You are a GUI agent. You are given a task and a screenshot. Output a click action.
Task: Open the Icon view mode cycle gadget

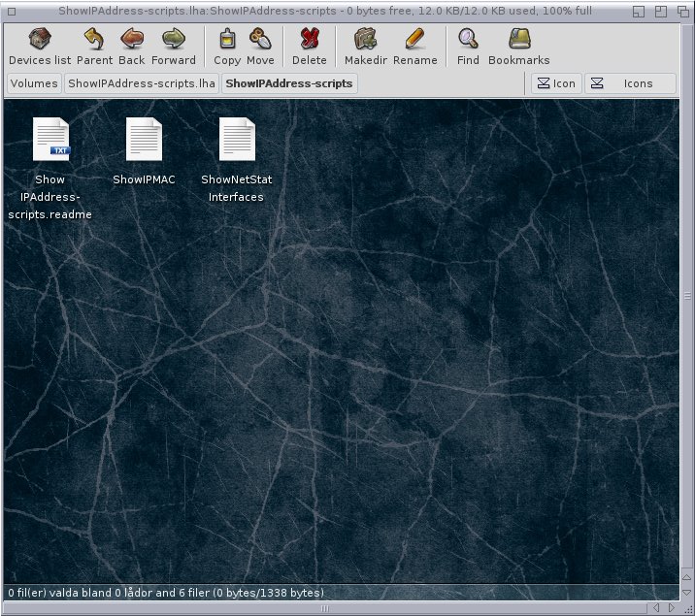[x=557, y=83]
